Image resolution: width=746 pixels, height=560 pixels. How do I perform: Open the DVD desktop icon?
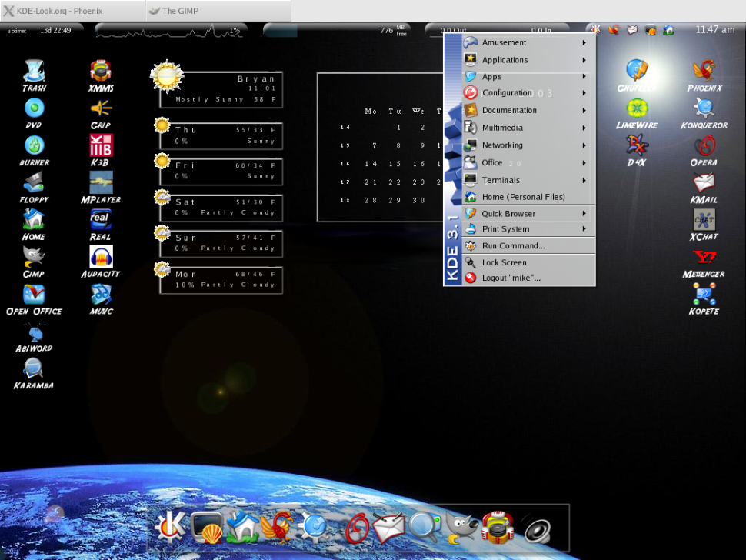coord(35,113)
